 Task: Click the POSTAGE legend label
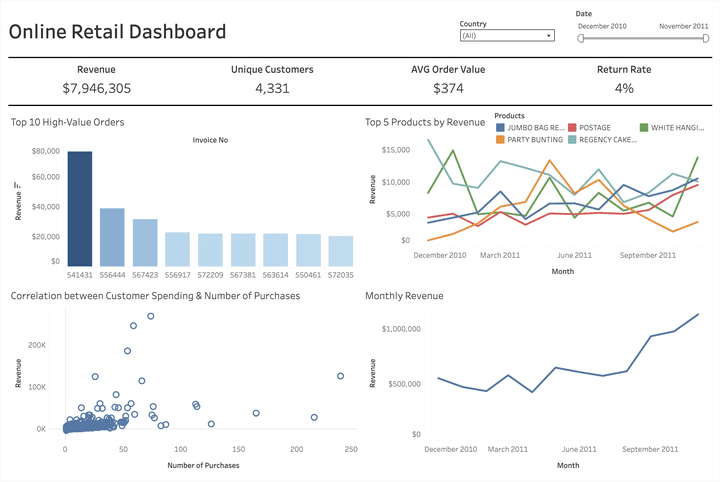595,128
